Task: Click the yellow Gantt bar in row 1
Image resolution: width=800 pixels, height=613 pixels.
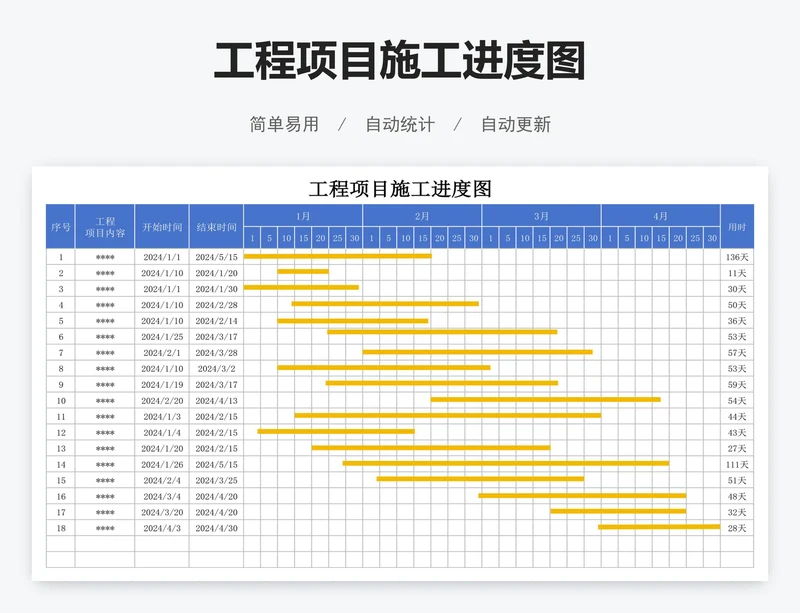Action: point(338,256)
